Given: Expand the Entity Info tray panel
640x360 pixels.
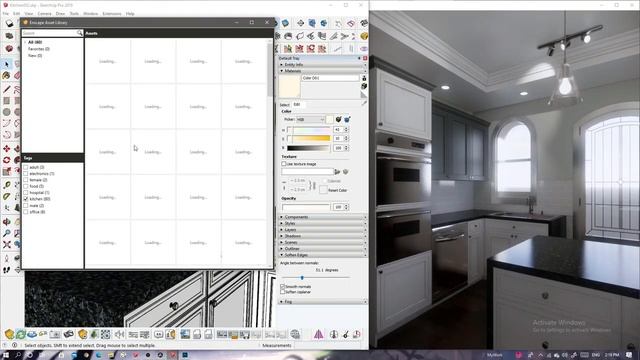Looking at the screenshot, I should (x=322, y=64).
